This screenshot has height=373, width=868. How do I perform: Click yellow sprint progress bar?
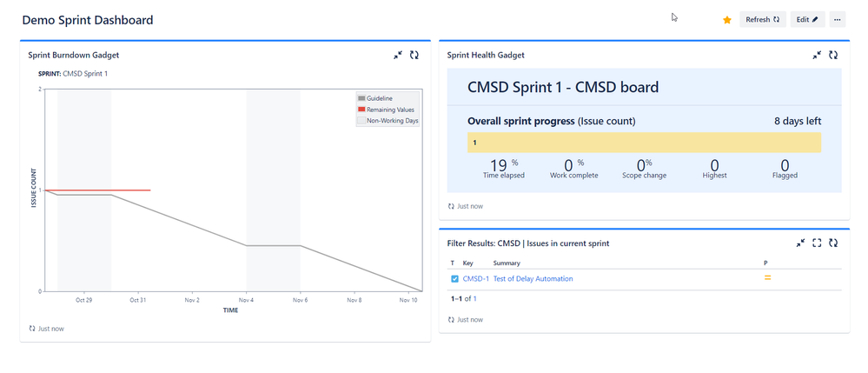(644, 143)
